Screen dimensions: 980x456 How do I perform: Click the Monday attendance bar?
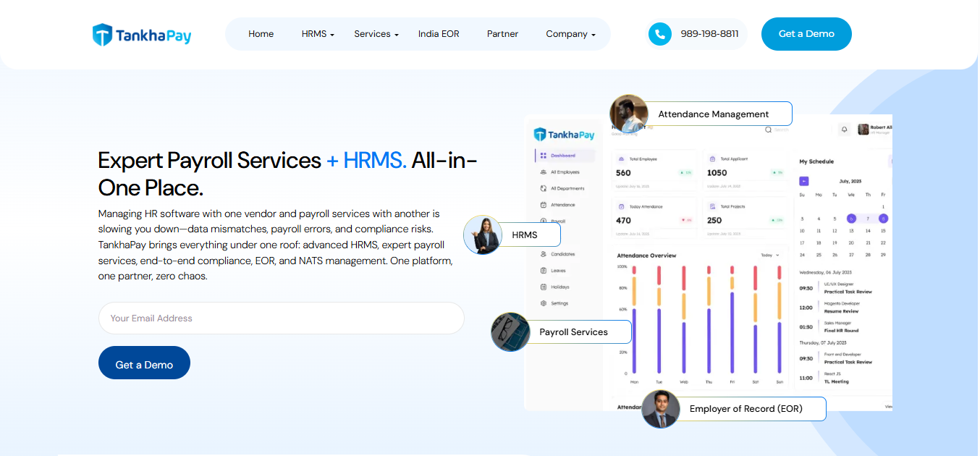pos(634,320)
